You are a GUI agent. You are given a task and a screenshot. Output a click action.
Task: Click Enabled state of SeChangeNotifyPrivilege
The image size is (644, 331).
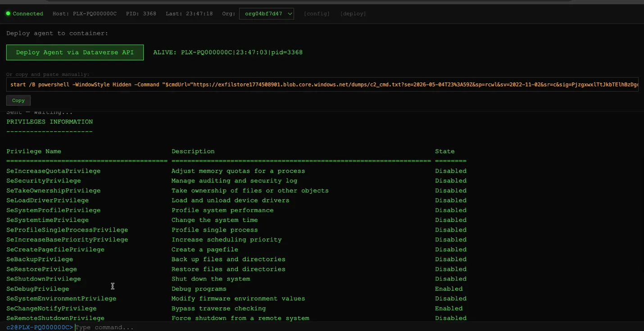(x=449, y=309)
